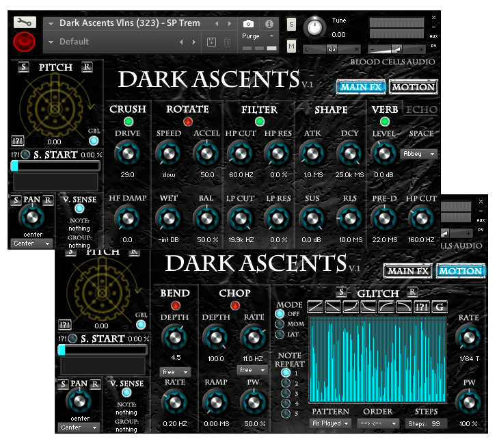Image resolution: width=499 pixels, height=448 pixels.
Task: Open Center pan dropdown in Main FX window
Action: (31, 243)
